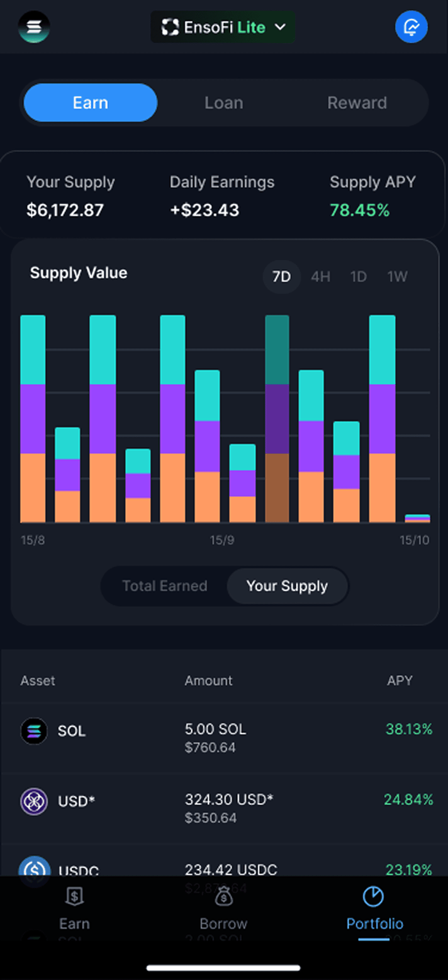Click the first chart bar at 15/8
The height and width of the screenshot is (980, 448).
[33, 419]
